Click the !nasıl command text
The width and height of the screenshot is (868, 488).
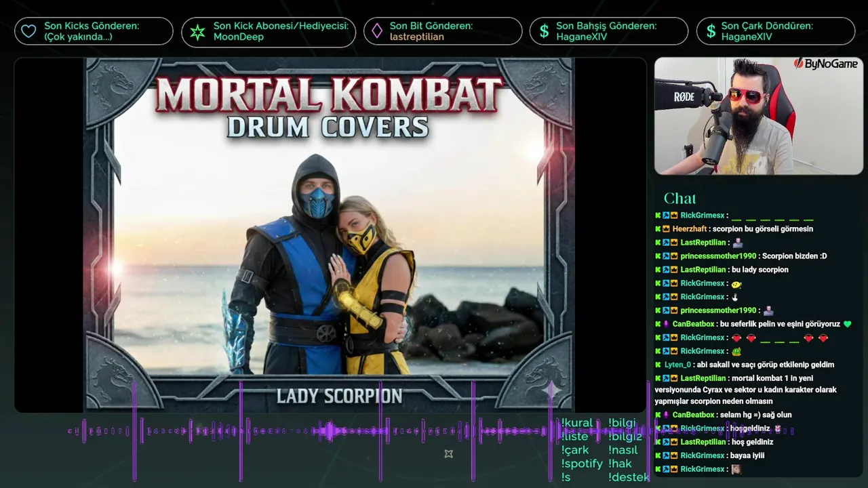tap(625, 450)
